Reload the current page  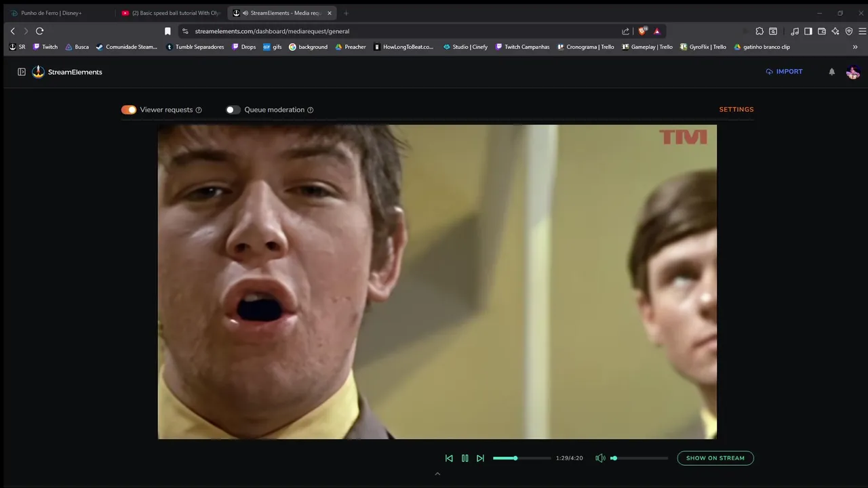pos(39,31)
